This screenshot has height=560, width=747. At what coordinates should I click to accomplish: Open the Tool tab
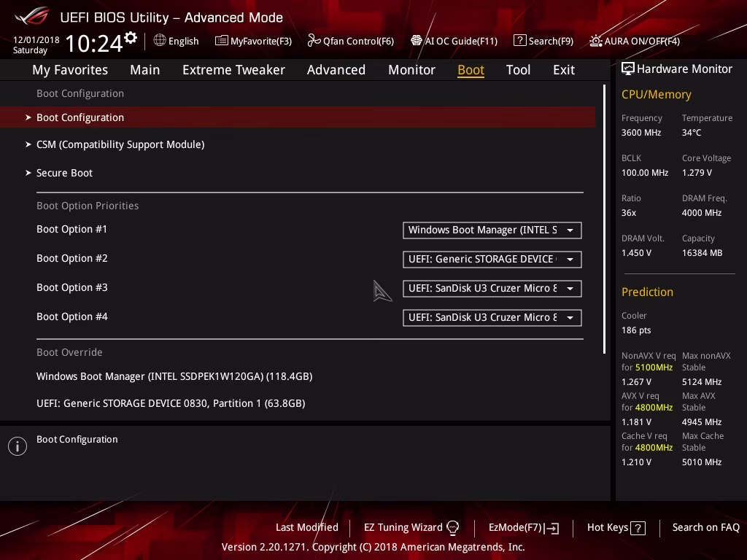pyautogui.click(x=518, y=70)
